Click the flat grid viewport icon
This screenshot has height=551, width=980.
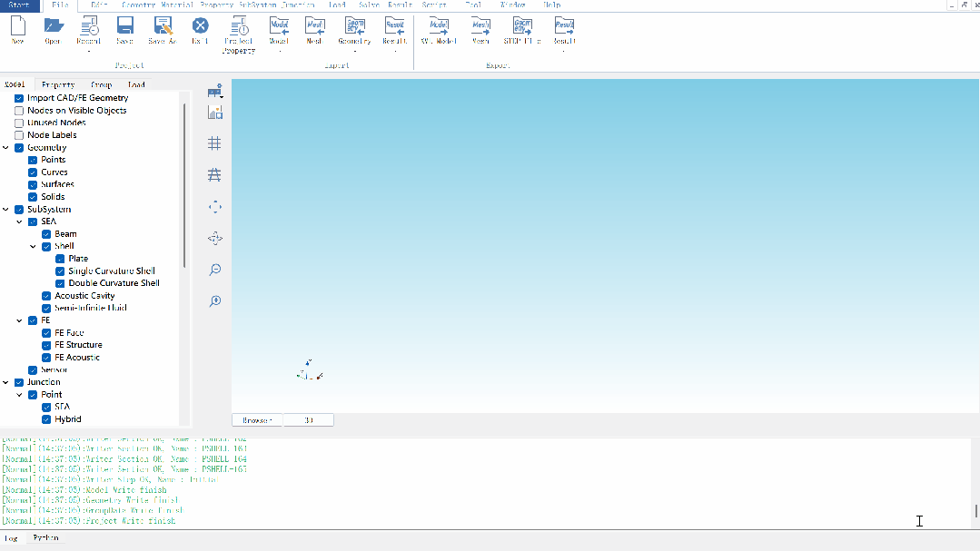pos(214,143)
